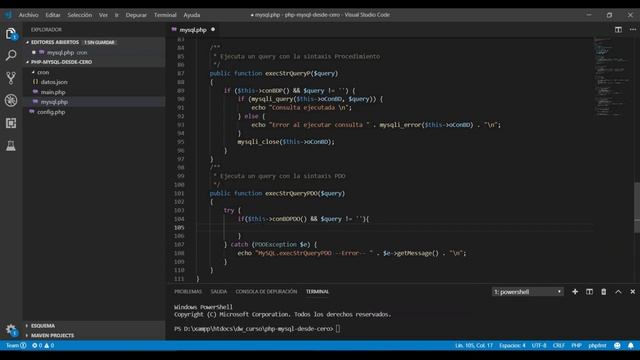Open the Source Control view icon
Screen dimensions: 640x360
click(11, 78)
